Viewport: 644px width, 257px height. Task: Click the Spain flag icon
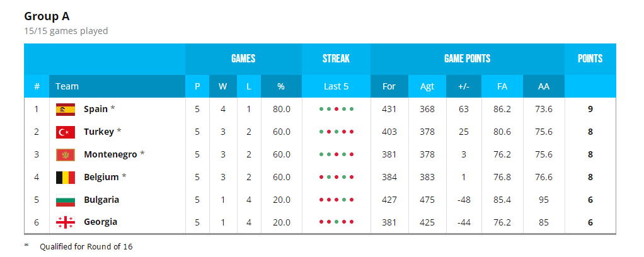pyautogui.click(x=66, y=109)
